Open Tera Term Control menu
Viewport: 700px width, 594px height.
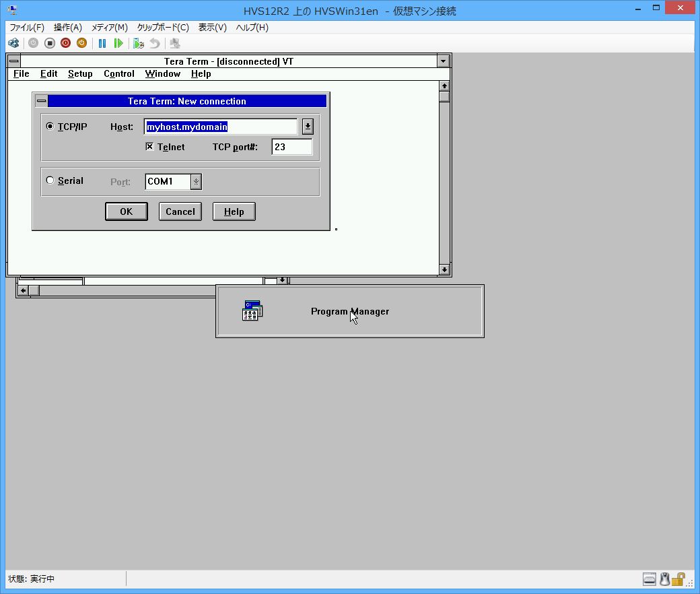118,73
